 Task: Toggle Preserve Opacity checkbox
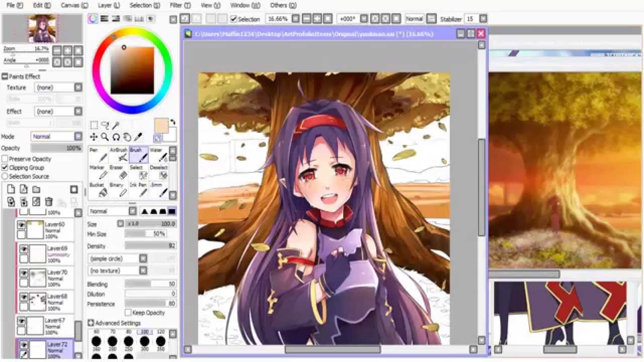5,159
